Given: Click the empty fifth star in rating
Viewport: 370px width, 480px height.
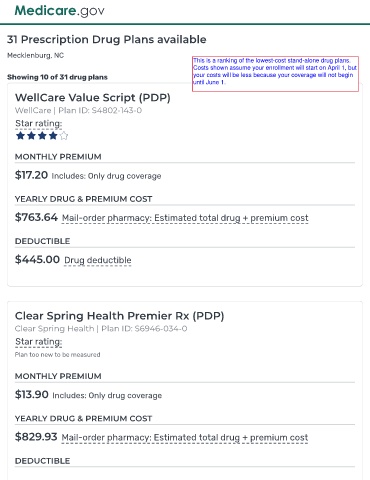Looking at the screenshot, I should 64,136.
